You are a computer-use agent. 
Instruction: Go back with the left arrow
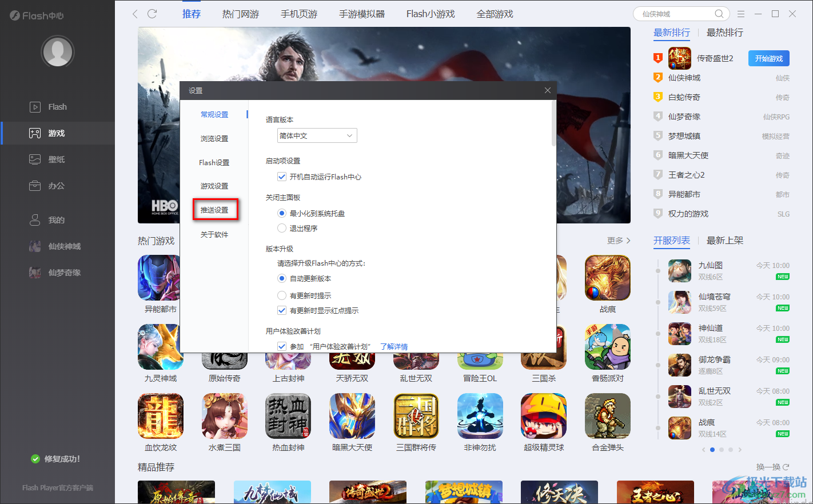click(x=135, y=14)
